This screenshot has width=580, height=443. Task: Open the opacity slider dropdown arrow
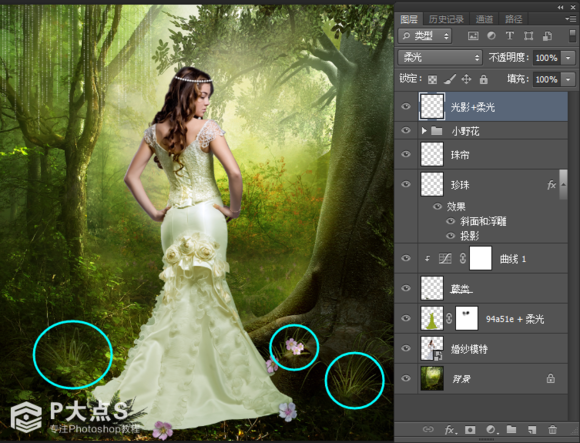tap(568, 58)
